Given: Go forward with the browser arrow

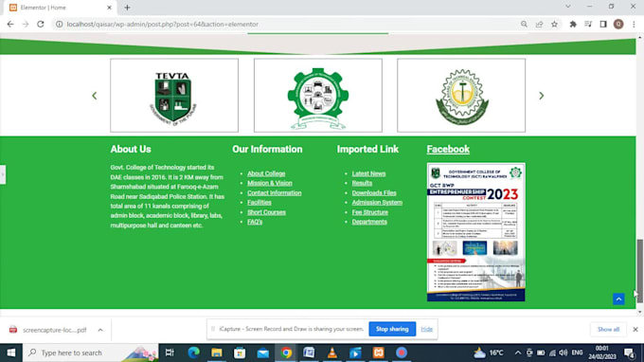Looking at the screenshot, I should coord(26,25).
